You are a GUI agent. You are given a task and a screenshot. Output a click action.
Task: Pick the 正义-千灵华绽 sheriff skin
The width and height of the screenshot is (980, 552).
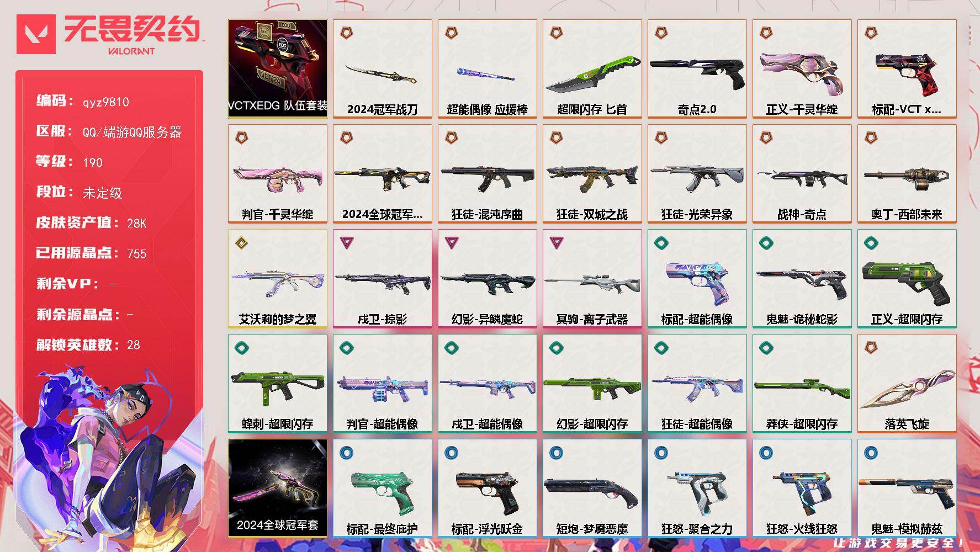pos(802,68)
